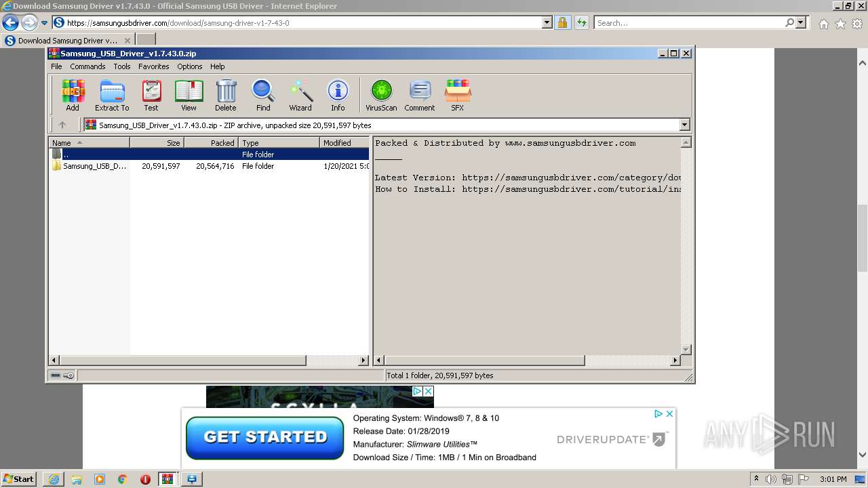Click the Test archive icon

(151, 96)
